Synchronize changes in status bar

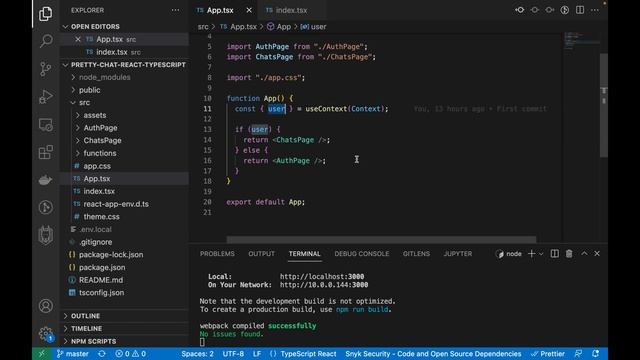(x=102, y=354)
